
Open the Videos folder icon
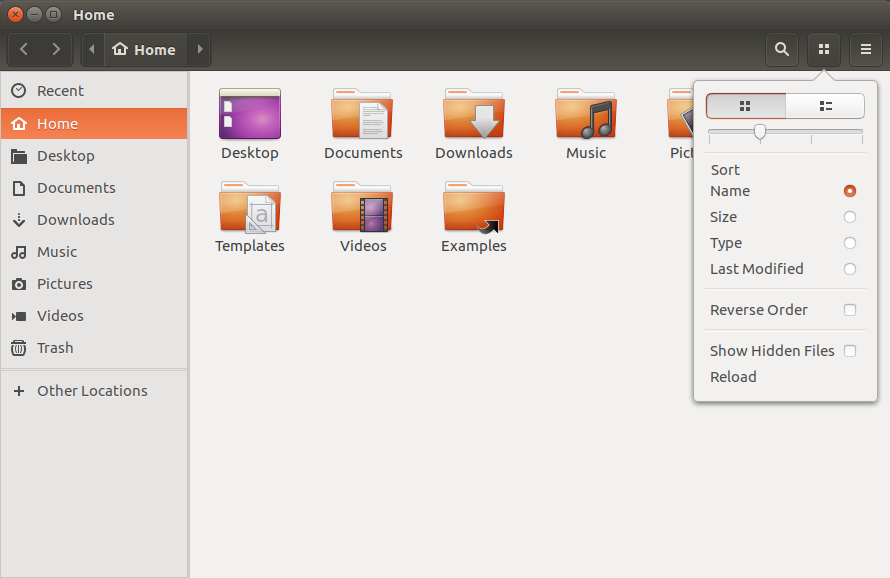pos(362,208)
